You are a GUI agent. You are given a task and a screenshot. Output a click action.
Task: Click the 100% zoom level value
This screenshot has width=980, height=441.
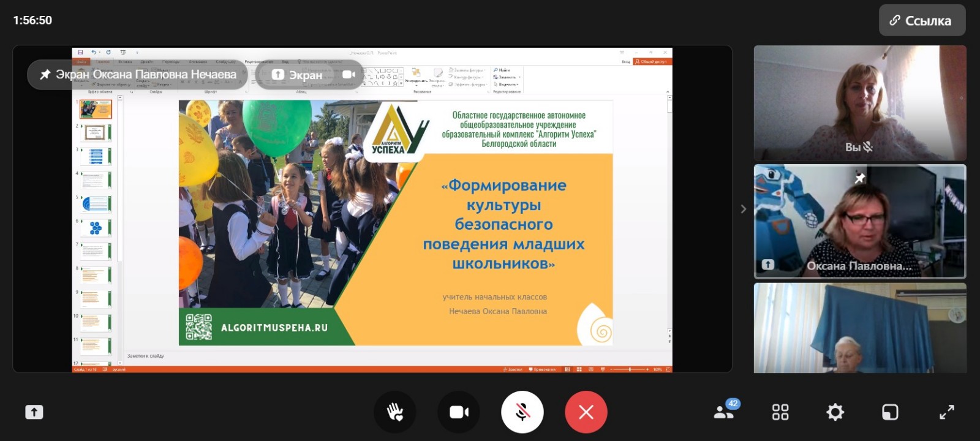click(658, 369)
